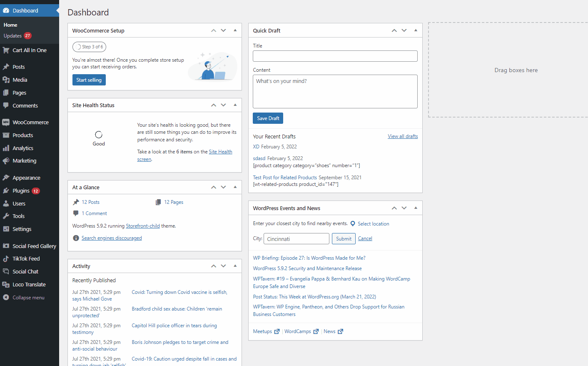Image resolution: width=588 pixels, height=366 pixels.
Task: Cancel the city location entry
Action: coord(365,238)
